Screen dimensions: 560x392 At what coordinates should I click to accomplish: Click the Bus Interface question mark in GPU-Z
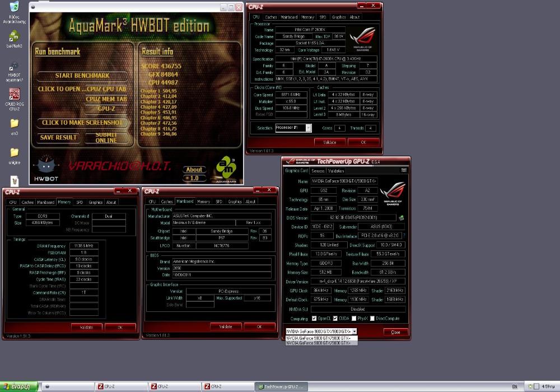click(x=404, y=236)
